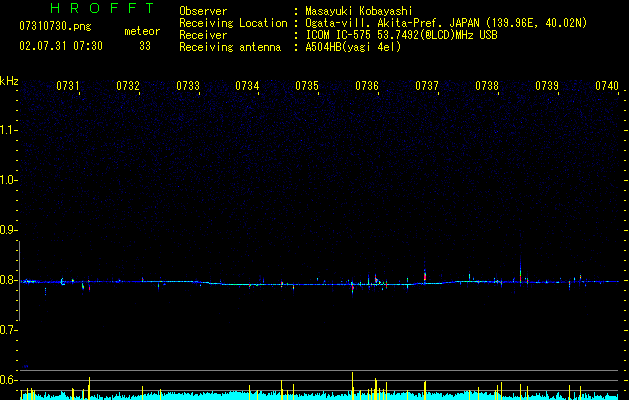Click the Receiver label
This screenshot has width=629, height=400.
(x=203, y=35)
